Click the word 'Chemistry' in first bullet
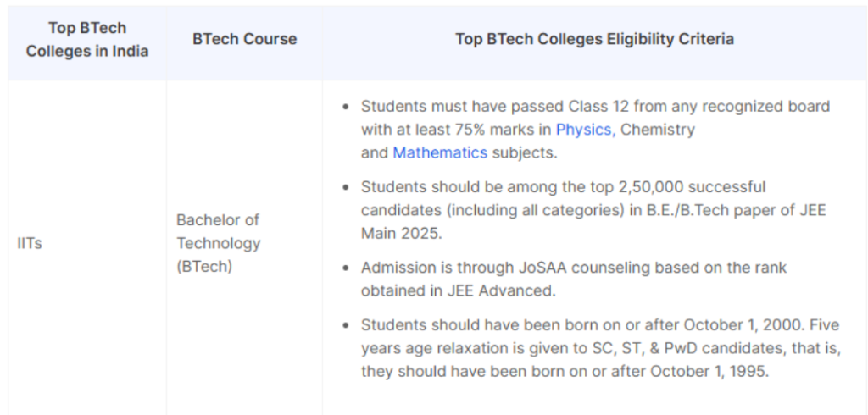 tap(658, 130)
